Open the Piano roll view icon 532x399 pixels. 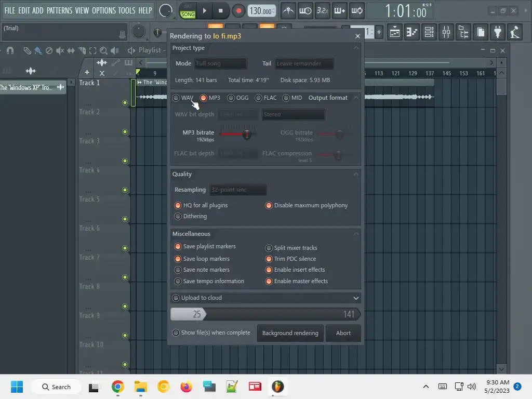pyautogui.click(x=411, y=32)
